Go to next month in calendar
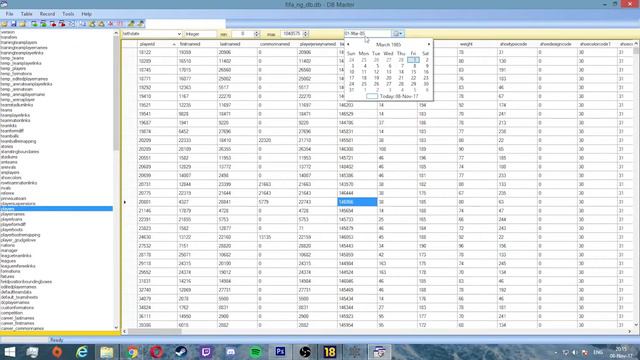 coord(429,44)
